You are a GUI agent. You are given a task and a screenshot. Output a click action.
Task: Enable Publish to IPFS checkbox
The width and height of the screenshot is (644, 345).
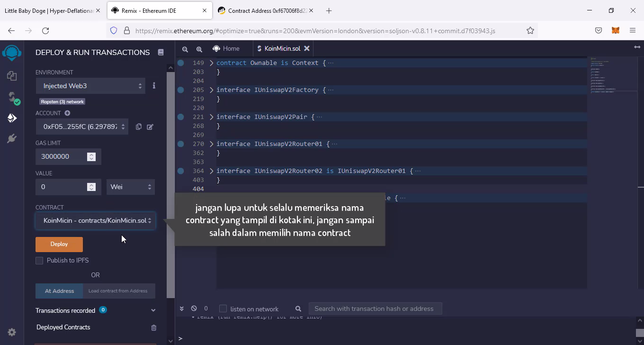click(x=39, y=261)
